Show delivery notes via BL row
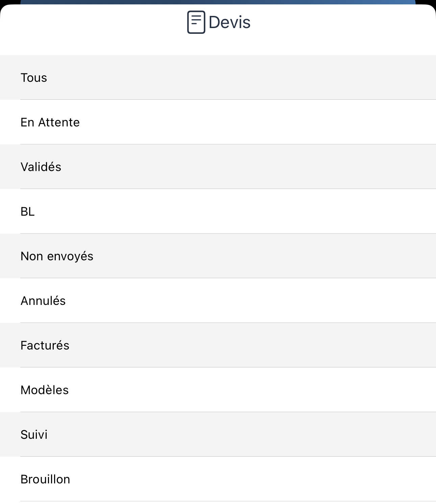The height and width of the screenshot is (504, 436). [x=218, y=211]
